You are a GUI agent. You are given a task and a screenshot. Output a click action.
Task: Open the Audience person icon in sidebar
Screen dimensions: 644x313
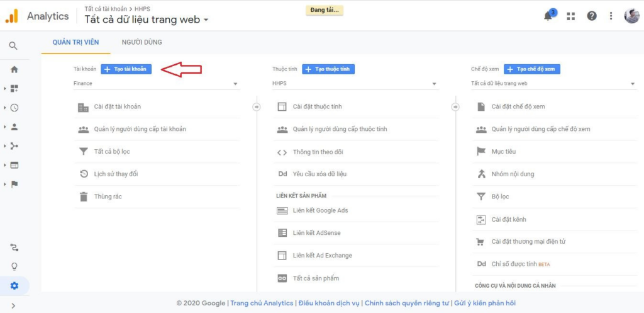click(x=14, y=127)
